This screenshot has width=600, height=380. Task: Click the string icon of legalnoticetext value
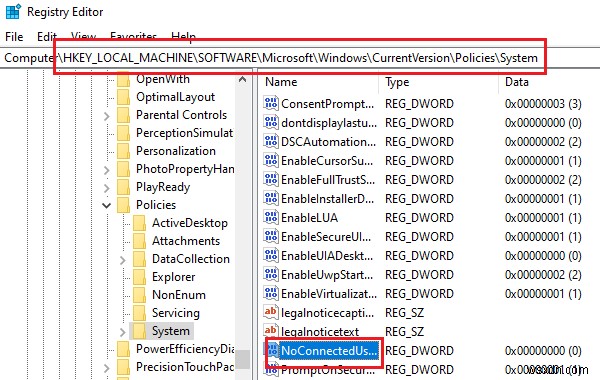coord(271,331)
